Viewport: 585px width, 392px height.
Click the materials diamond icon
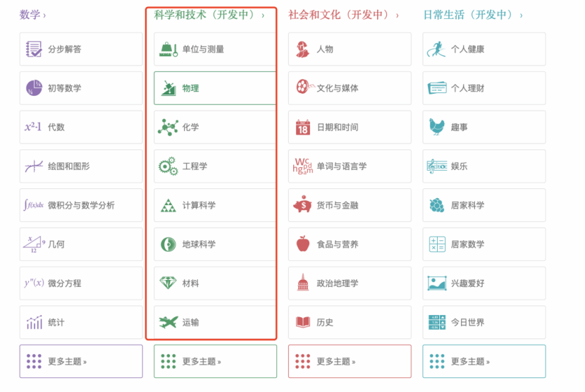coord(168,283)
